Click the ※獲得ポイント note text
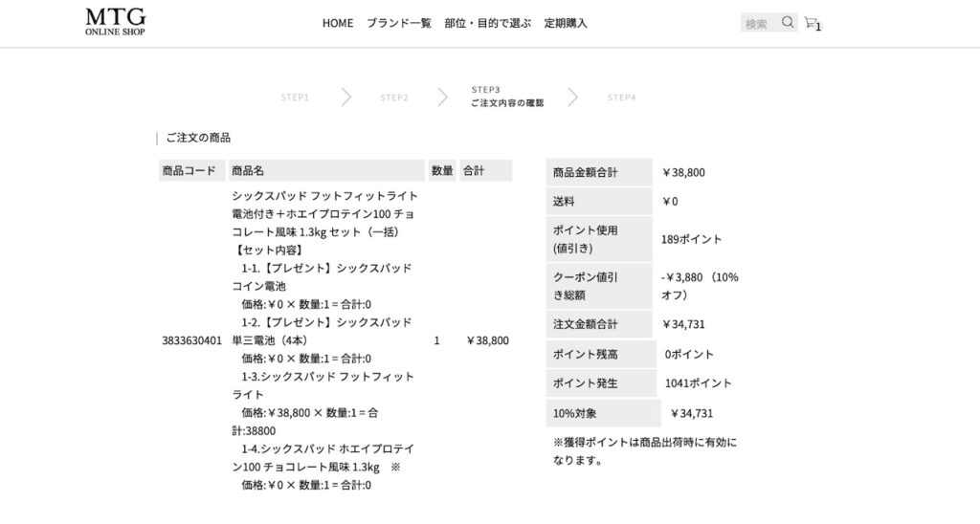This screenshot has height=524, width=980. pos(645,451)
